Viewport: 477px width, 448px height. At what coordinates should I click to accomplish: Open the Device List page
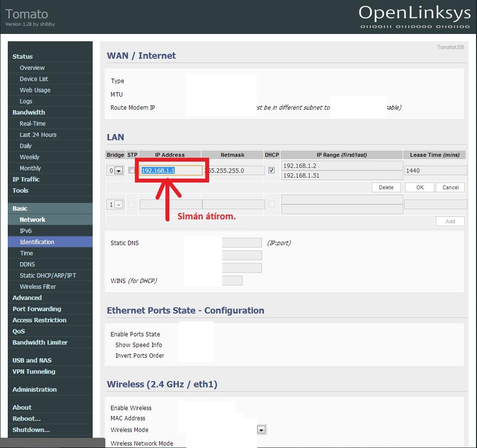34,79
